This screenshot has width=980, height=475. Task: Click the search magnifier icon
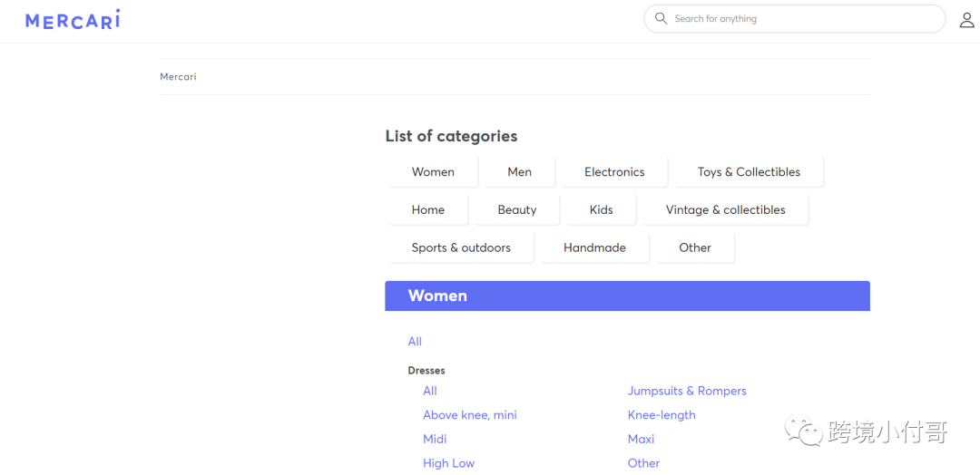coord(661,18)
